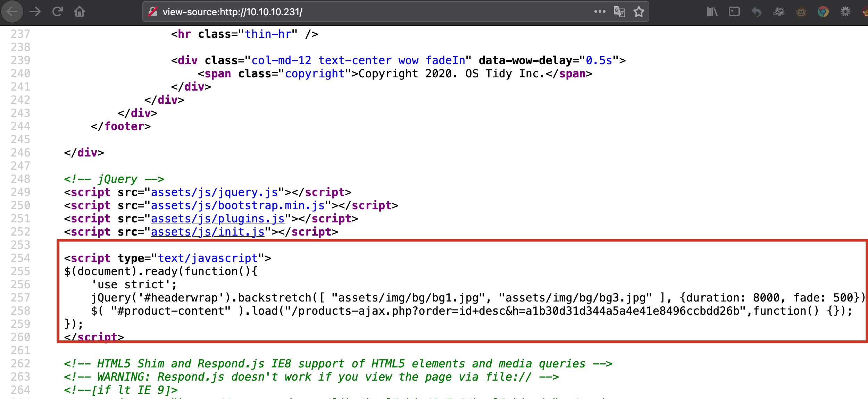Open the assets/js/bootstrap.min.js link
Image resolution: width=868 pixels, height=399 pixels.
[237, 205]
